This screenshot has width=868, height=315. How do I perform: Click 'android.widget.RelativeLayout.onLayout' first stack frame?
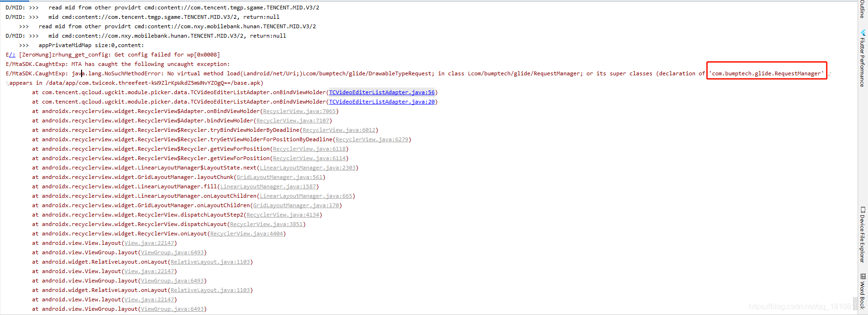point(105,262)
